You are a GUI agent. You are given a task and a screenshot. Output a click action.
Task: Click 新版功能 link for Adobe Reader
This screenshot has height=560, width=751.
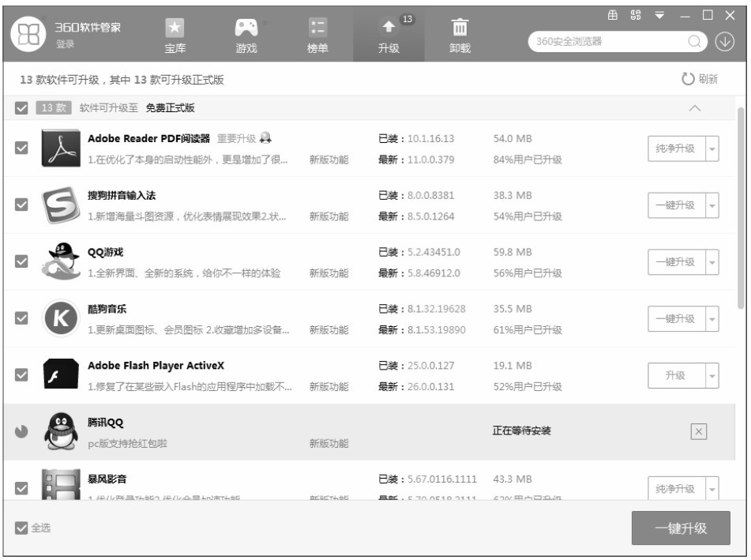point(329,160)
